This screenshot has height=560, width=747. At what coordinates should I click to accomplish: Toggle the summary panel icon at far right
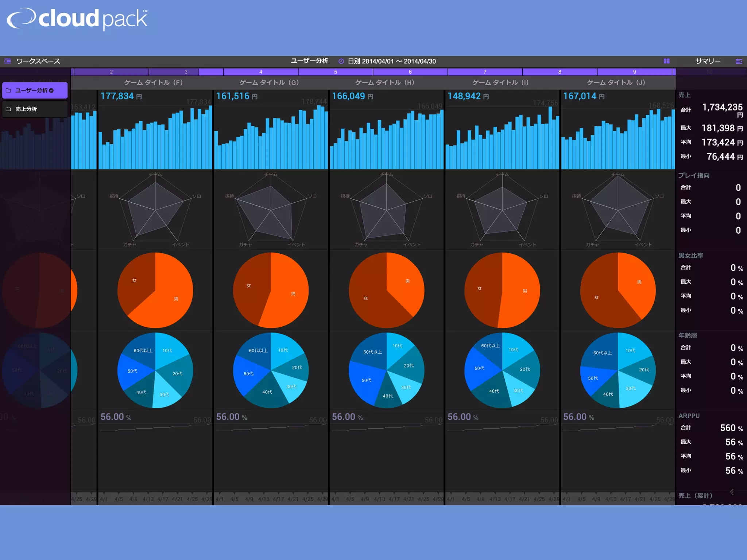(739, 61)
